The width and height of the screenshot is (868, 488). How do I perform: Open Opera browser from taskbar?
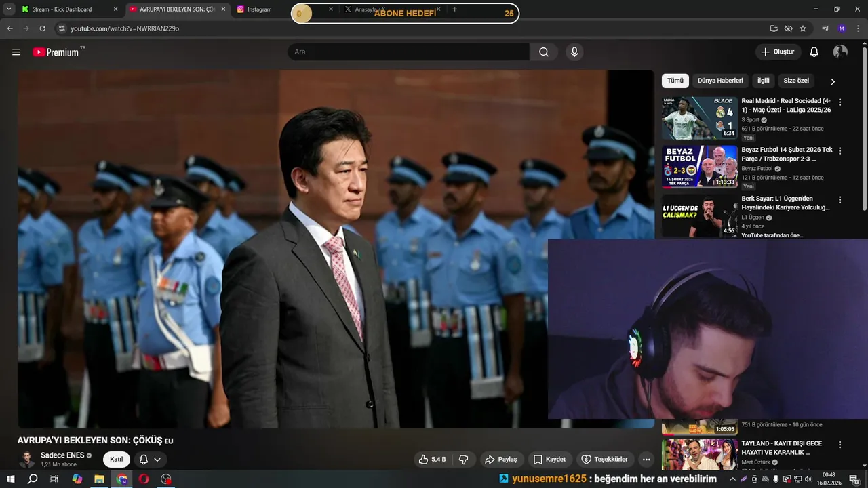pyautogui.click(x=144, y=479)
